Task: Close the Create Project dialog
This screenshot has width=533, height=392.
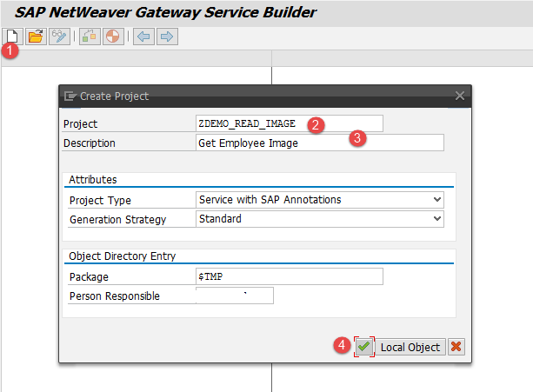Action: click(x=460, y=96)
